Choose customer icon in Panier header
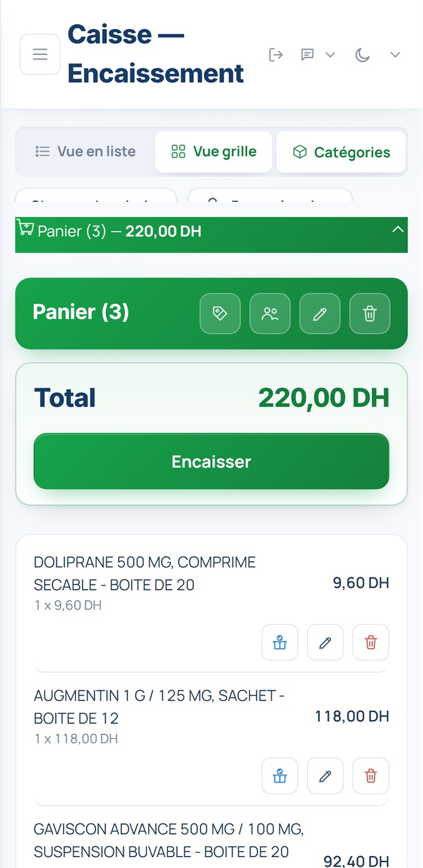Screen dimensions: 423x868 (270, 313)
